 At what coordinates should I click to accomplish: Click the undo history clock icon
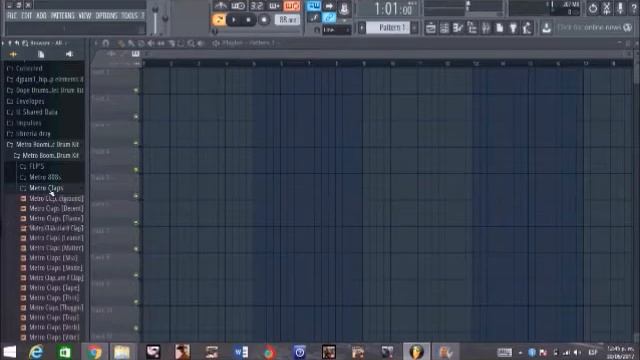(x=592, y=7)
